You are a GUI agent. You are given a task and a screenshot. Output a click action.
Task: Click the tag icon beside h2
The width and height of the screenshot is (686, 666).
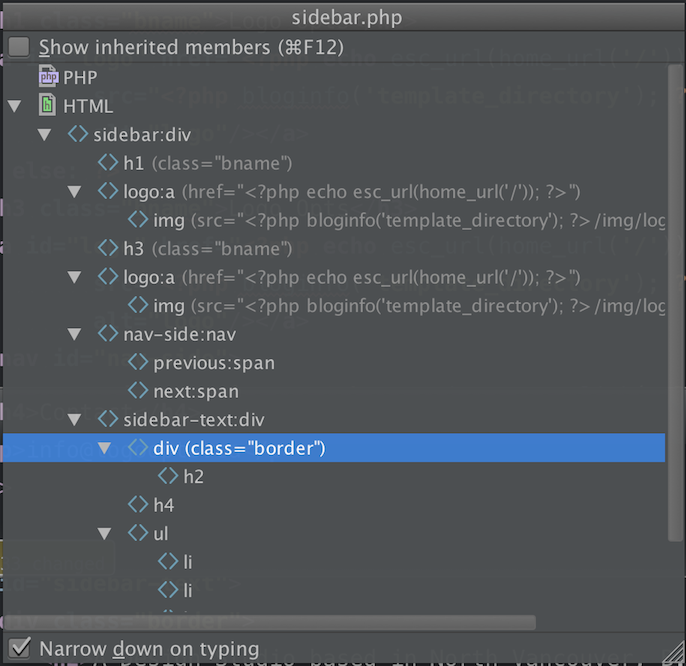[x=168, y=476]
